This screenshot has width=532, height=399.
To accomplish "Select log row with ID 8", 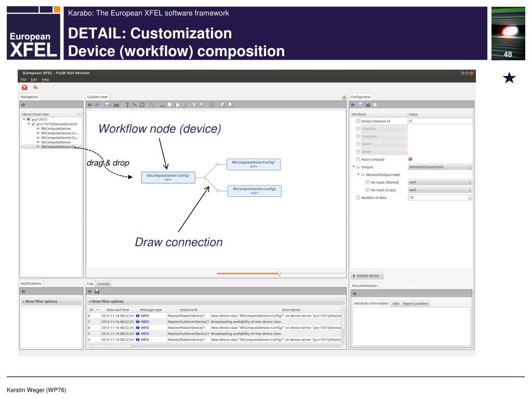I will click(x=215, y=315).
